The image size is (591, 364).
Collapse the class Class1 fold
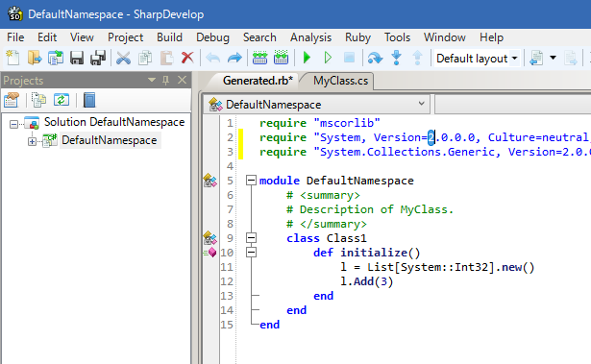point(252,238)
